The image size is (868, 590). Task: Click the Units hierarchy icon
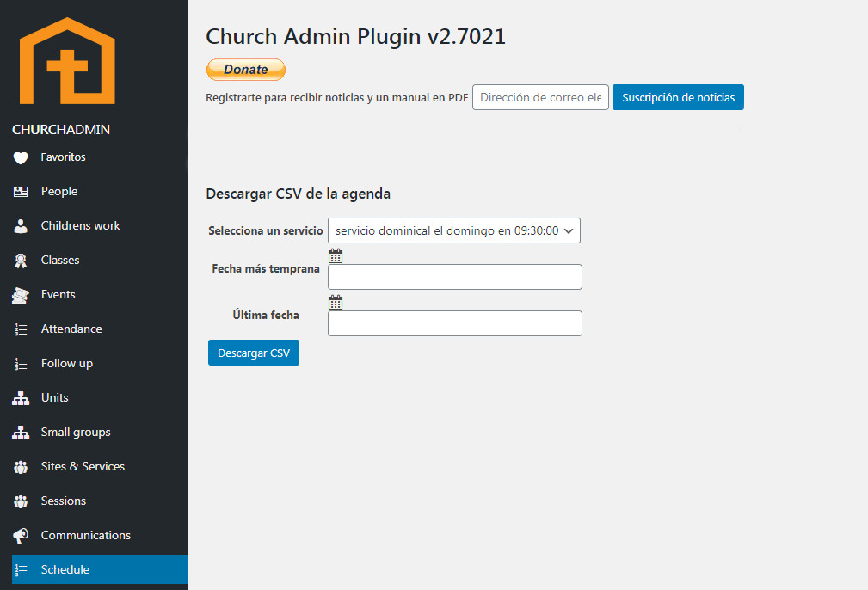pyautogui.click(x=21, y=398)
